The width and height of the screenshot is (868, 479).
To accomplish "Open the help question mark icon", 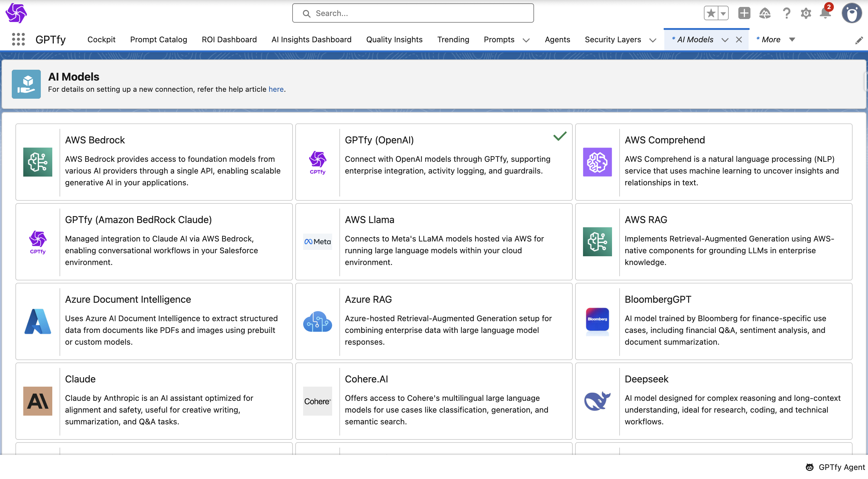I will [x=786, y=14].
